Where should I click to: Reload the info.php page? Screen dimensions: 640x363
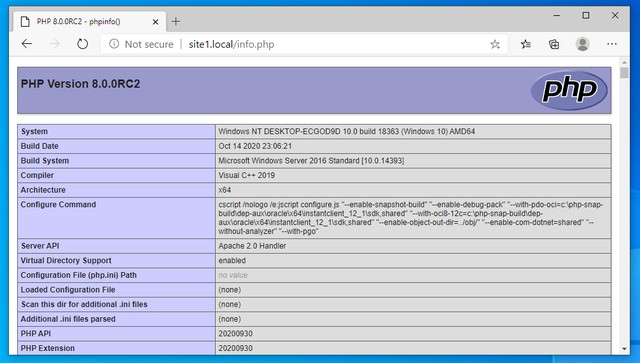pos(82,44)
